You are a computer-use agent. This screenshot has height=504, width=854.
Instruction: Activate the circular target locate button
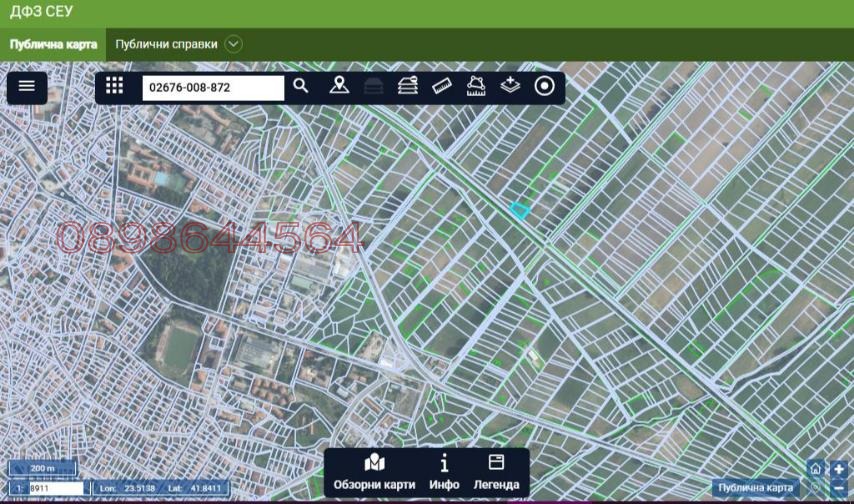point(544,87)
